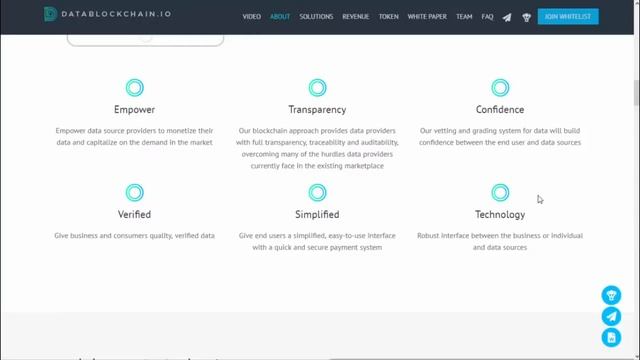This screenshot has width=640, height=360.
Task: Click the circle icon above Empower
Action: click(x=134, y=88)
